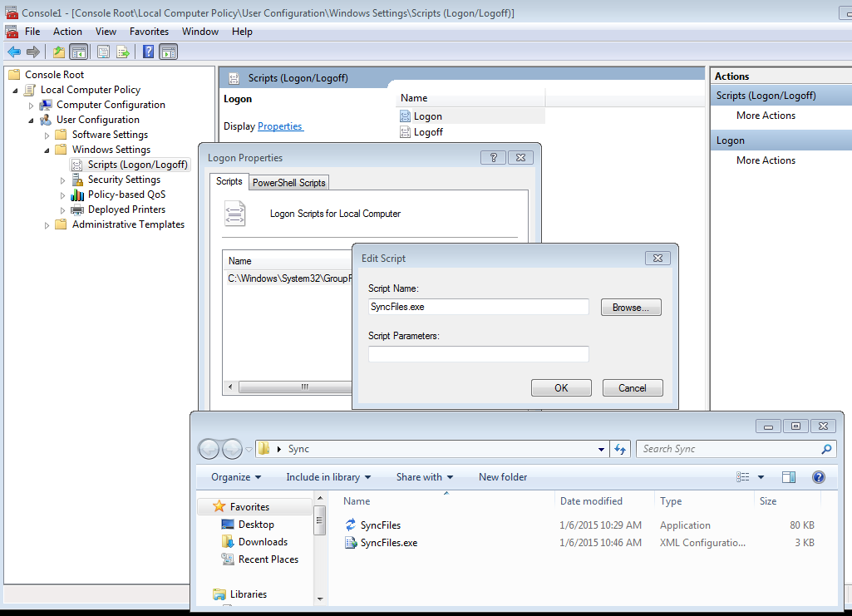
Task: Click the Up One Level folder icon
Action: [58, 52]
